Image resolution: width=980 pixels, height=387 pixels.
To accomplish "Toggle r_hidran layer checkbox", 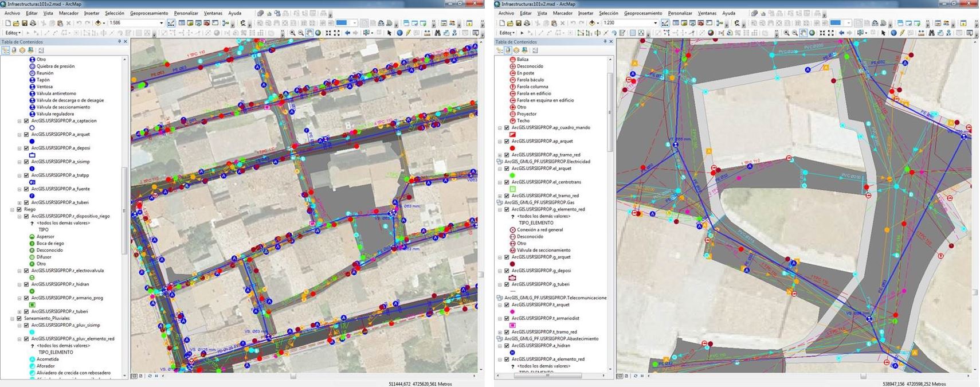I will [26, 284].
